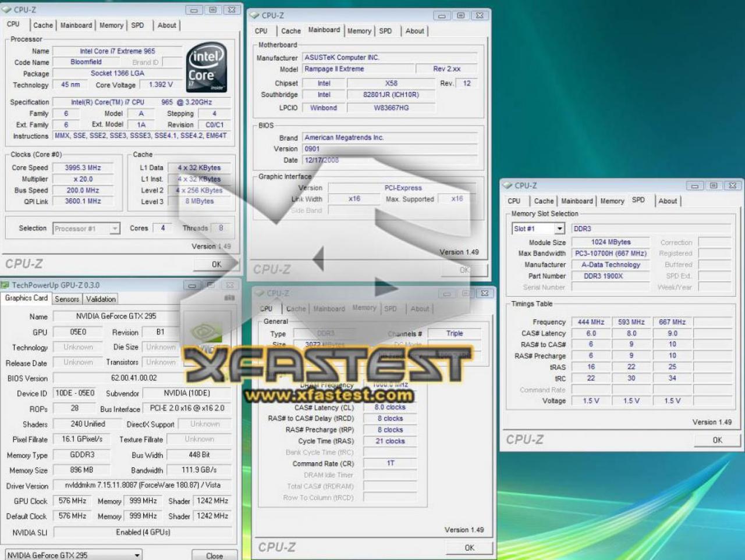Click the Module Size value 1024 MBytes
This screenshot has width=745, height=560.
[x=611, y=242]
